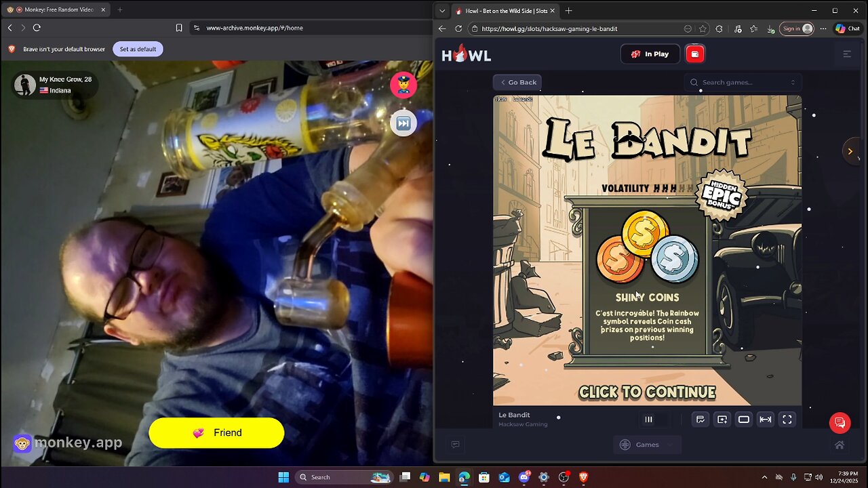868x488 pixels.
Task: Click the taskbar volume icon
Action: pos(818,477)
